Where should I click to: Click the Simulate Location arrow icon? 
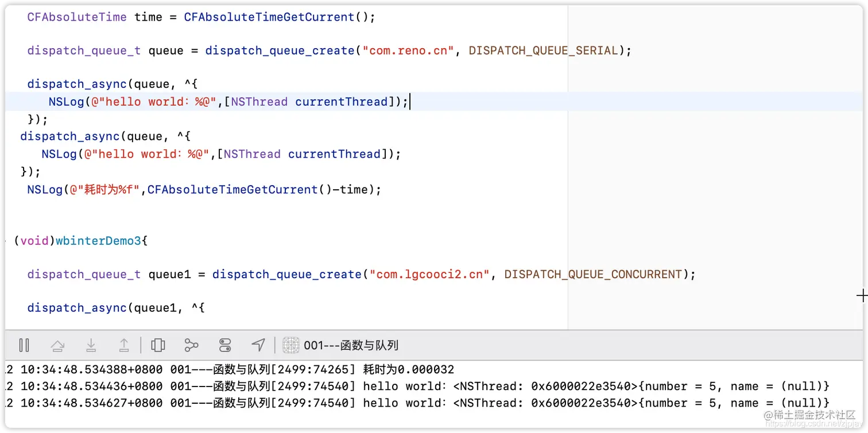tap(258, 345)
